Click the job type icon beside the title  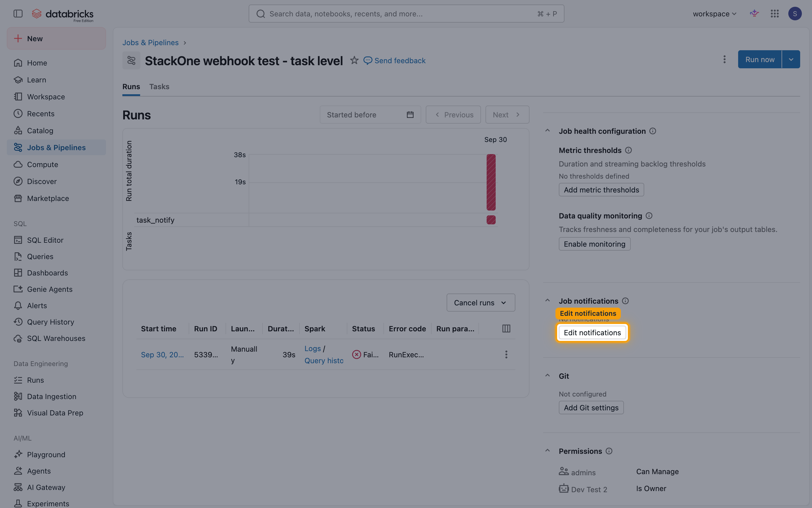tap(131, 60)
